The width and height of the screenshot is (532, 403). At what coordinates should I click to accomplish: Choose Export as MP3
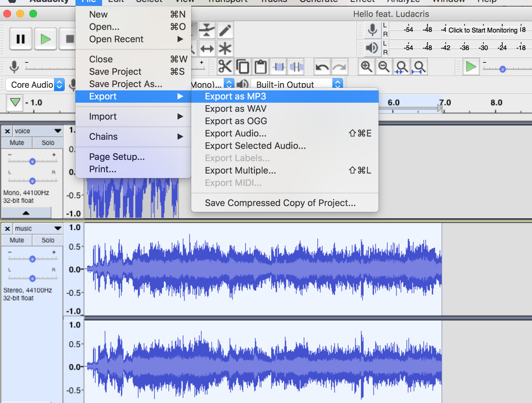tap(285, 96)
